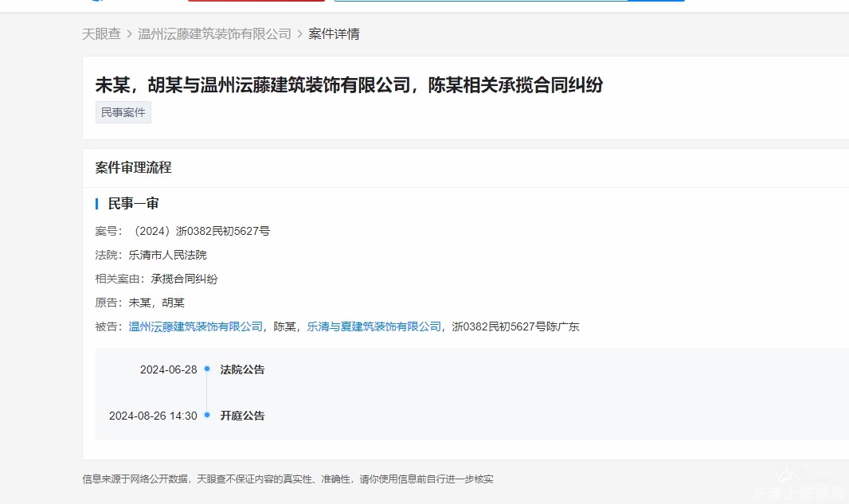Click the 2024-08-26 14:30 timeline dot
The image size is (849, 504).
tap(207, 415)
